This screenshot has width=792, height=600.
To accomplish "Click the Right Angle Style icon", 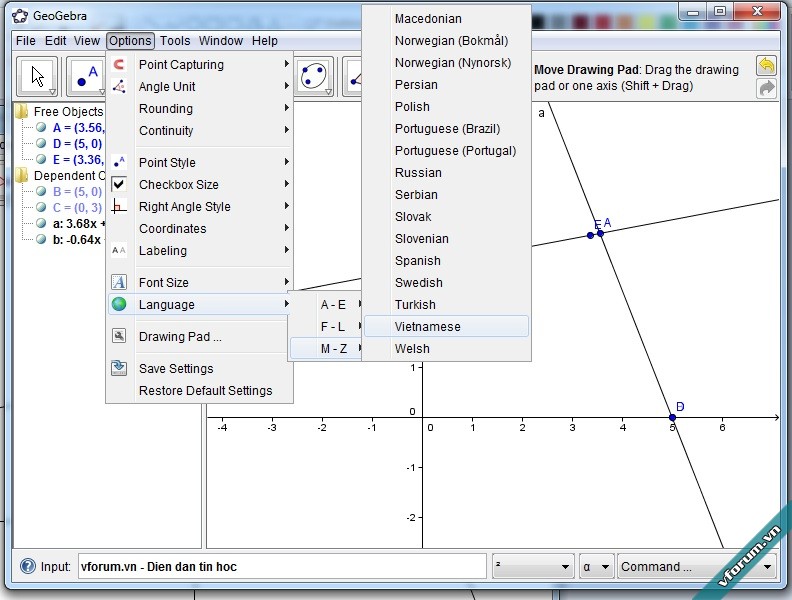I will [x=119, y=207].
